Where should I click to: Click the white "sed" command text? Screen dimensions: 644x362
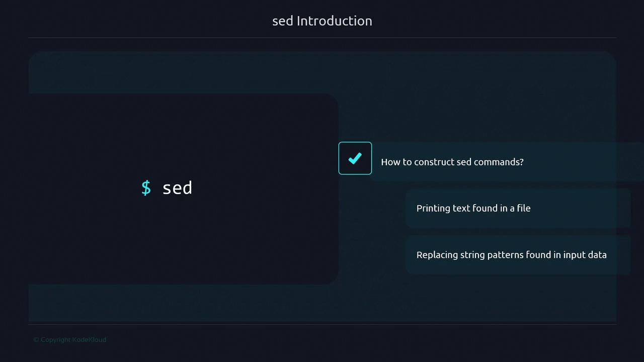point(177,188)
